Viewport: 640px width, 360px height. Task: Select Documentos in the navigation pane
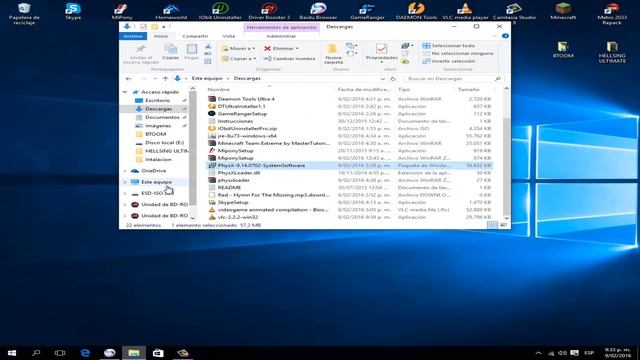(162, 118)
